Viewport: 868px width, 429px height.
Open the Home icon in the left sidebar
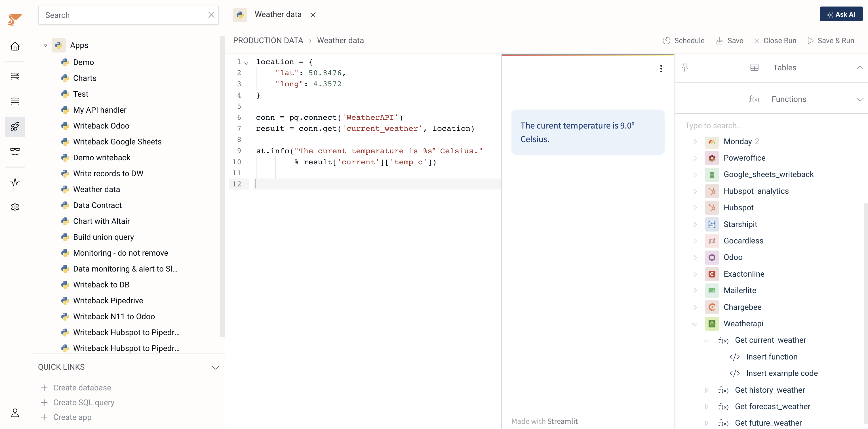(x=15, y=46)
